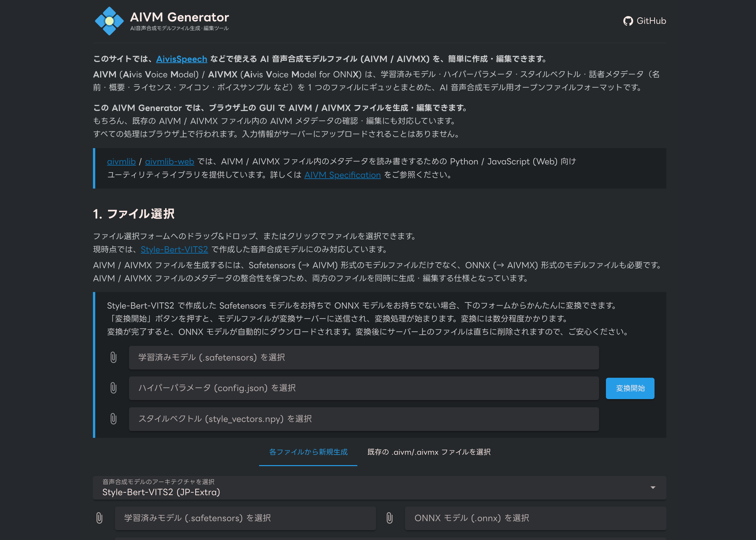Click the AIVM Generator title text

coord(180,17)
